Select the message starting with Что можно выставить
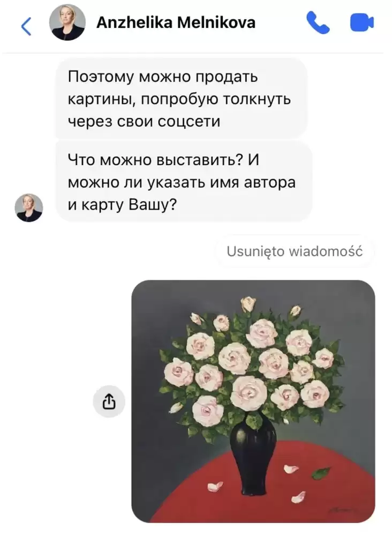This screenshot has width=392, height=536. pos(184,182)
